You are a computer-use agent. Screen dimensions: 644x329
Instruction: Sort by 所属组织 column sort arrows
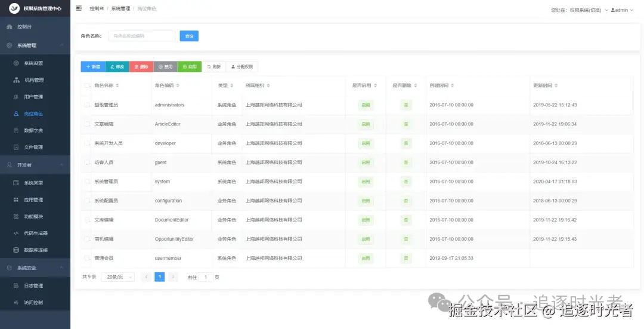tap(268, 85)
